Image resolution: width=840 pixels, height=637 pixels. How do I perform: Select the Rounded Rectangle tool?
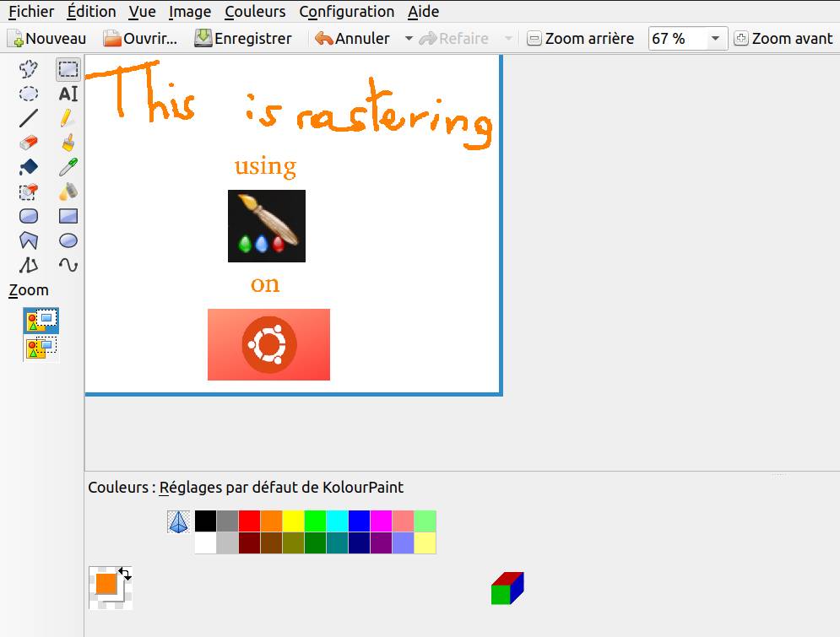click(29, 216)
